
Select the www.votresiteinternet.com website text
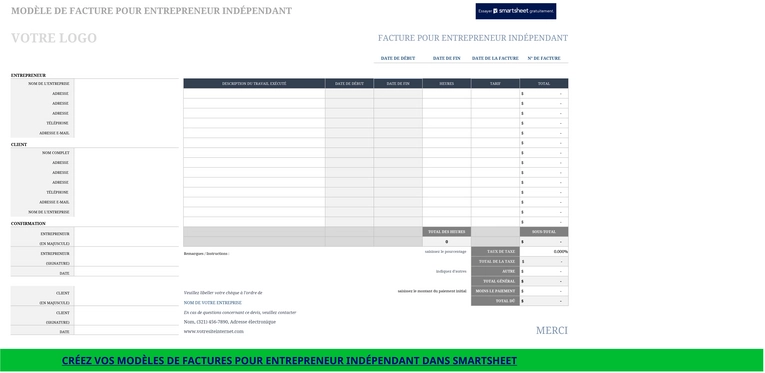[x=213, y=332]
